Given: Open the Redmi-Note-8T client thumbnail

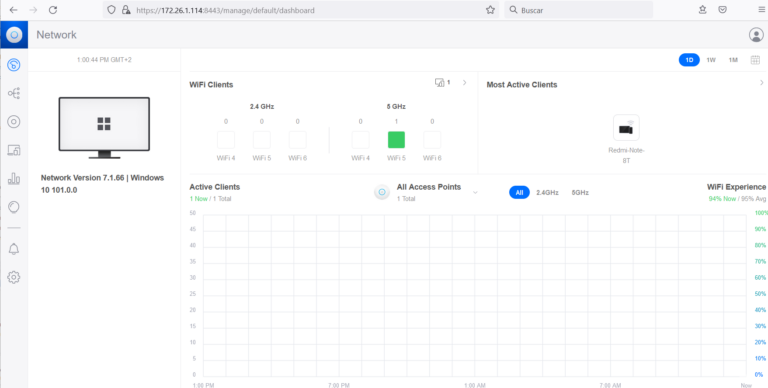Looking at the screenshot, I should (x=626, y=128).
